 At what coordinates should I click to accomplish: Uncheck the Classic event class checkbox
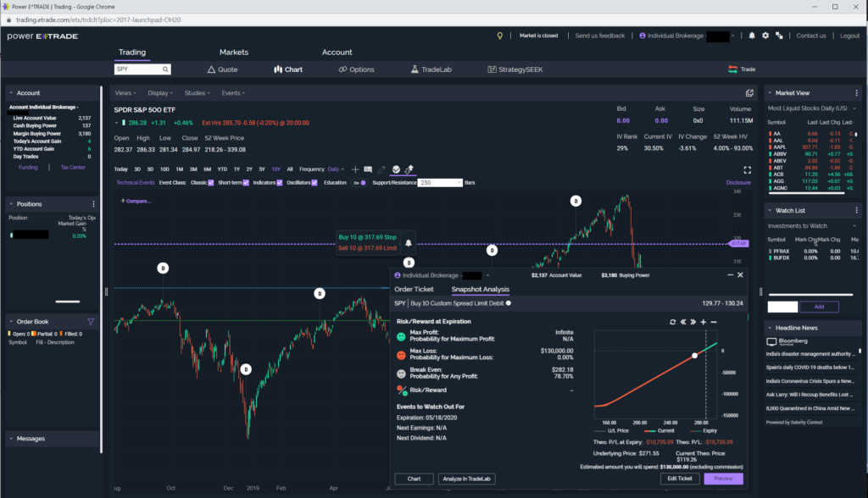pos(211,183)
